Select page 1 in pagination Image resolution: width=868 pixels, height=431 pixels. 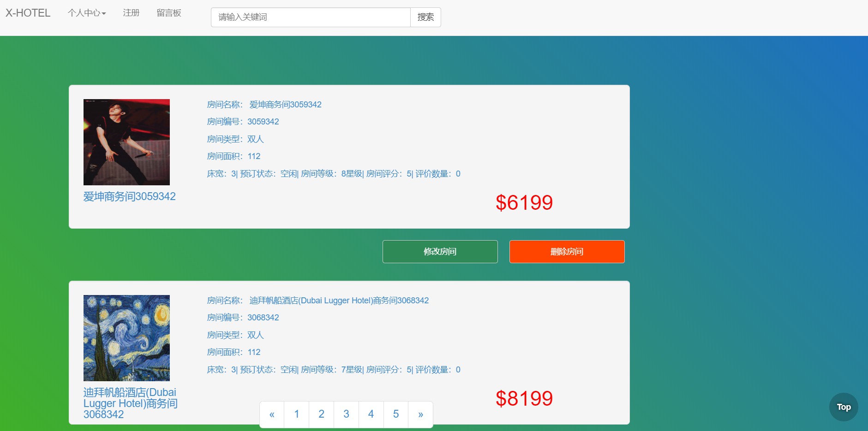pos(297,414)
